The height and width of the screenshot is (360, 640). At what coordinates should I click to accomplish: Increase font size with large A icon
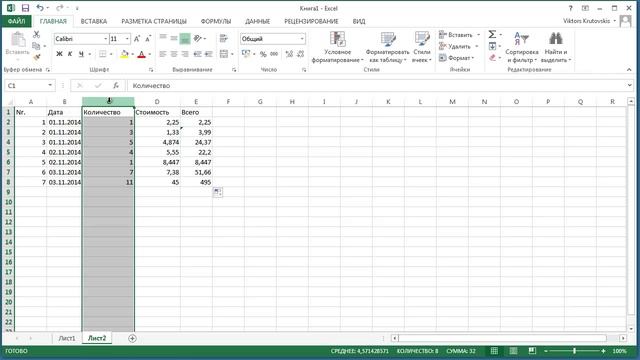[x=137, y=39]
